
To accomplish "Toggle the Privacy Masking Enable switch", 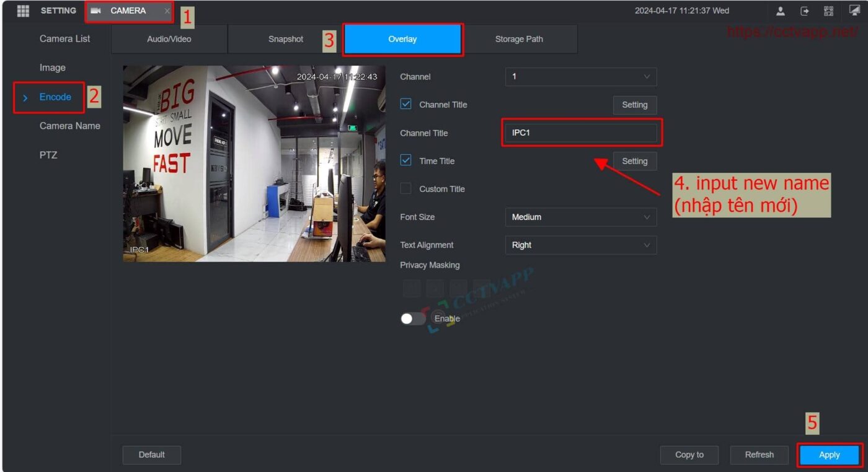I will click(413, 318).
